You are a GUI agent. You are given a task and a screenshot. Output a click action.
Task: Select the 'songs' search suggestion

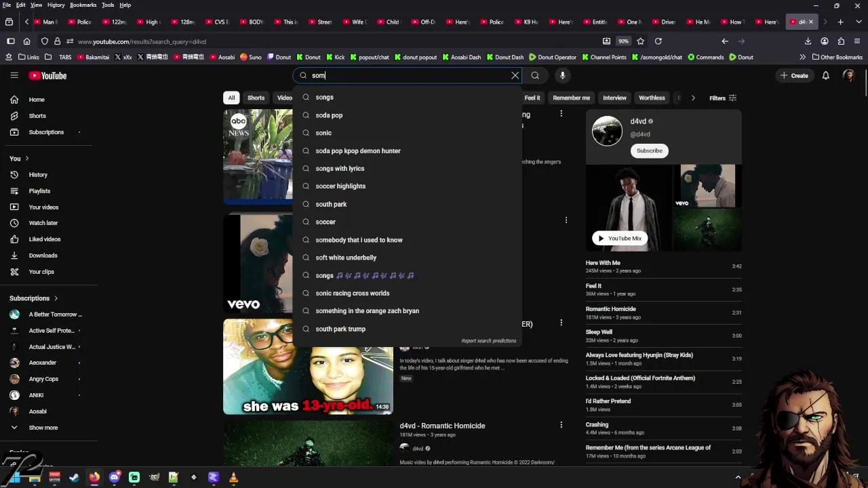407,97
